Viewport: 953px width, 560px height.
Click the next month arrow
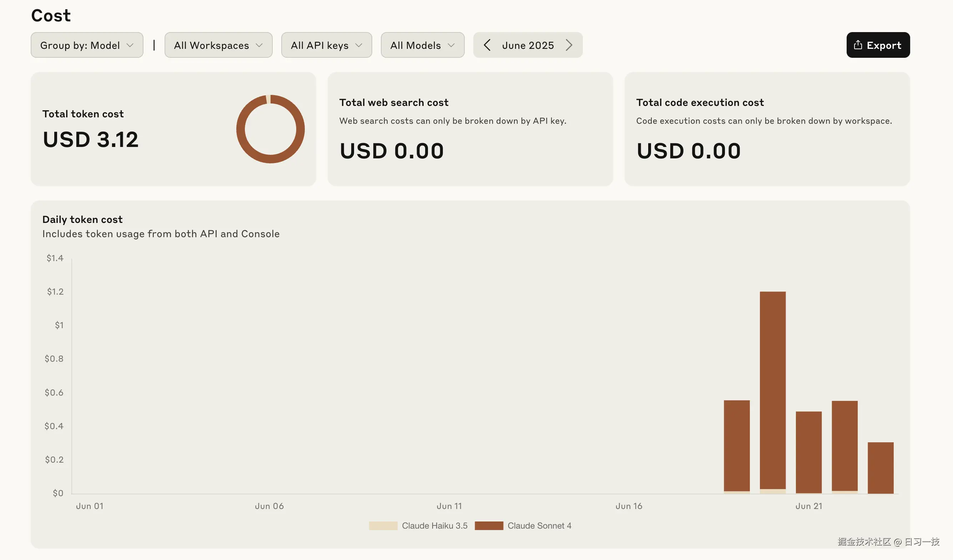[x=569, y=45]
